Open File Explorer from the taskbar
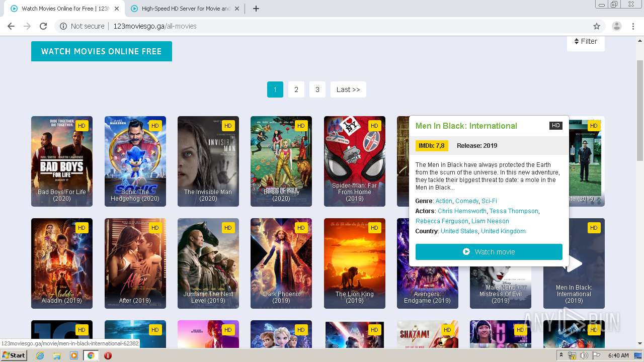 (x=57, y=355)
